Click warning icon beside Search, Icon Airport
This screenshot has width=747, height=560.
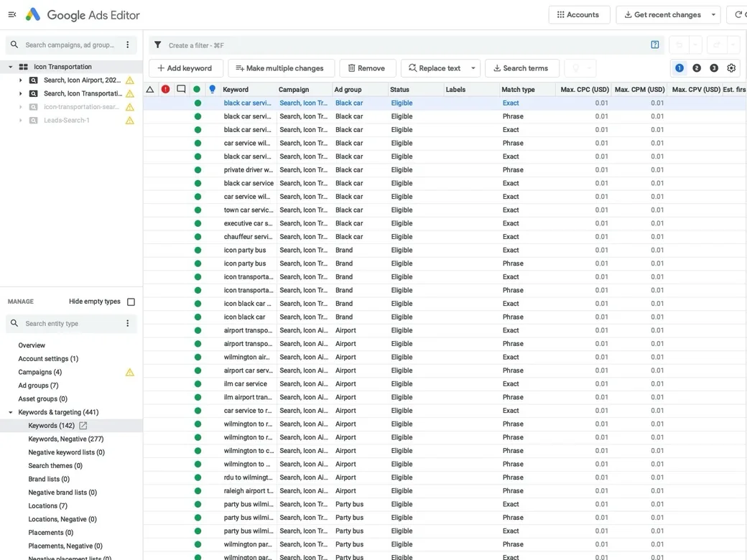tap(130, 80)
